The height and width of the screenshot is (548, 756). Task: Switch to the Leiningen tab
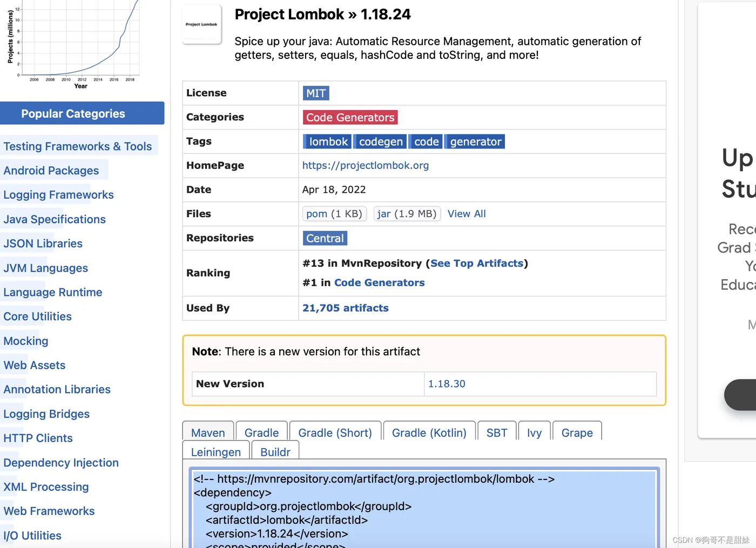(216, 452)
